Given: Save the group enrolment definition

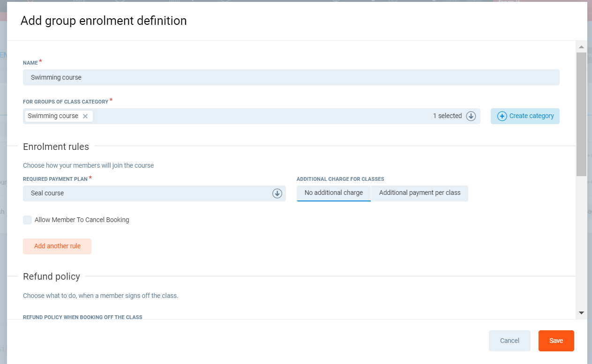Looking at the screenshot, I should [556, 341].
